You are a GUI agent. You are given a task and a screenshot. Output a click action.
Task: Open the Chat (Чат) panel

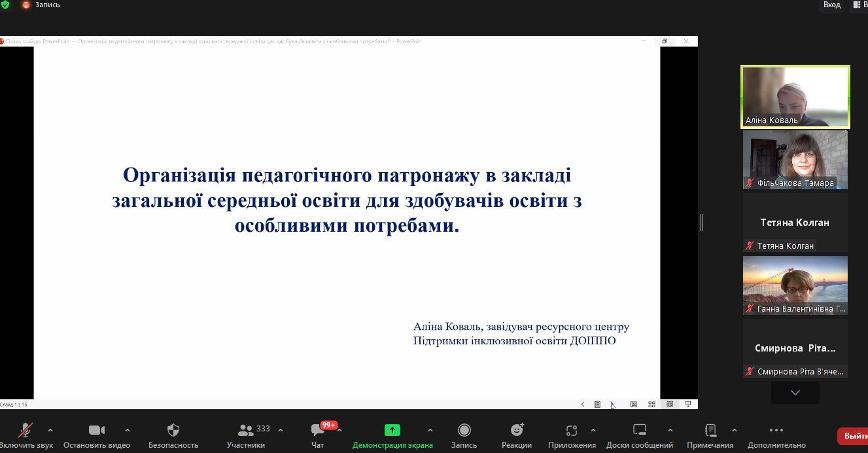[318, 430]
